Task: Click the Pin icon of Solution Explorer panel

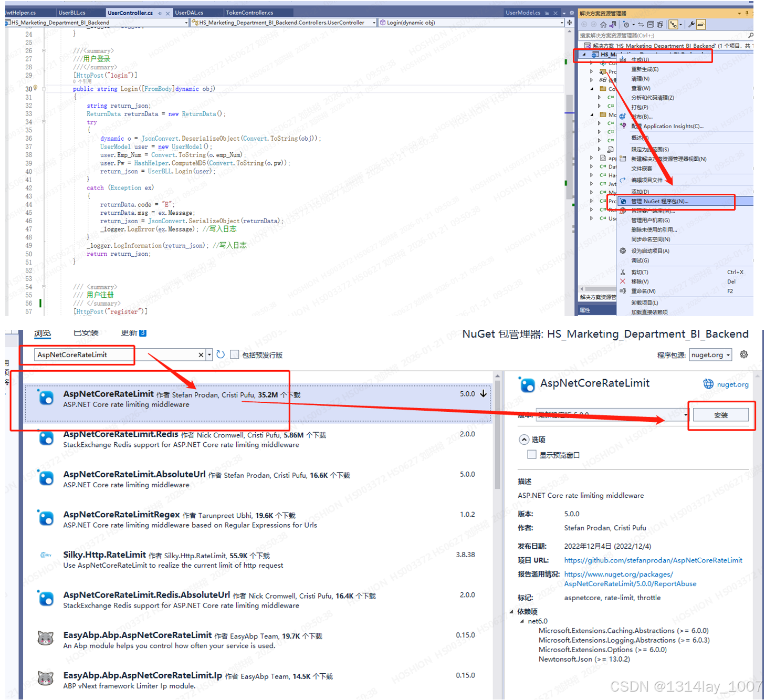Action: click(747, 13)
